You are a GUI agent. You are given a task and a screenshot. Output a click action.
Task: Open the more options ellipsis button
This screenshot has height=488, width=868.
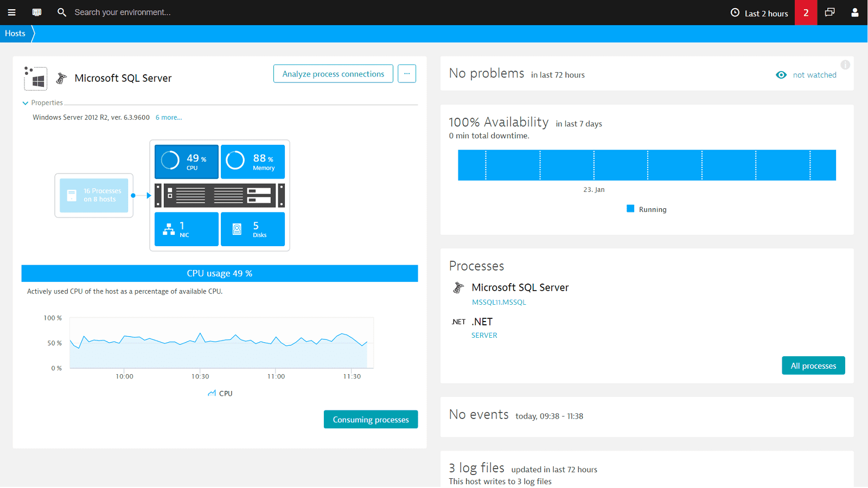point(407,74)
